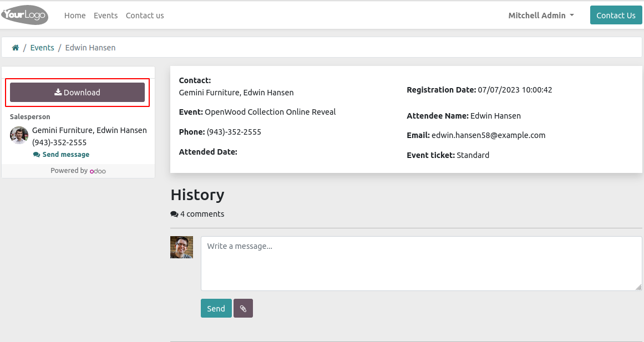Focus the Write a message text area
This screenshot has width=644, height=342.
coord(421,264)
